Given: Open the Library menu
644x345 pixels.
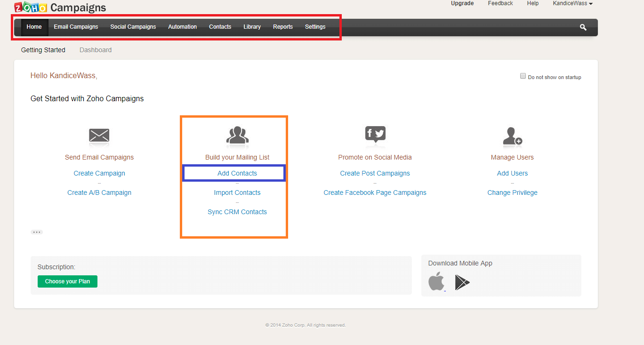Looking at the screenshot, I should [x=252, y=27].
